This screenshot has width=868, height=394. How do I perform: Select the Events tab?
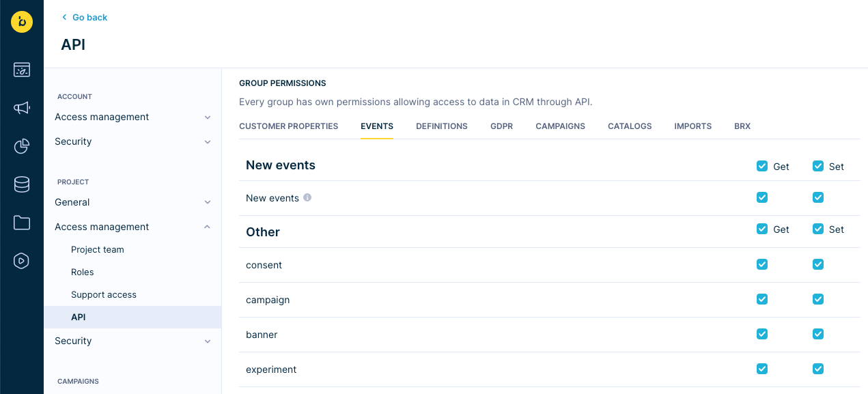pos(377,126)
